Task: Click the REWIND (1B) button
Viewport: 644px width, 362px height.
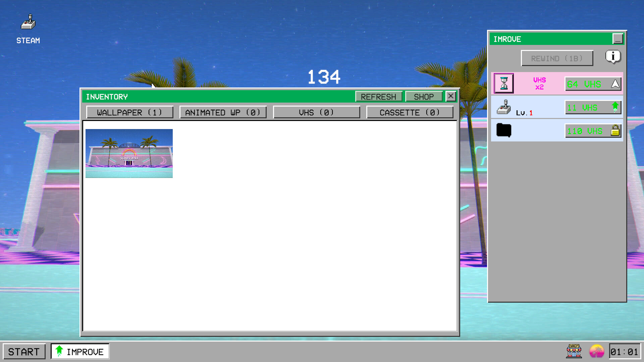Action: (x=557, y=58)
